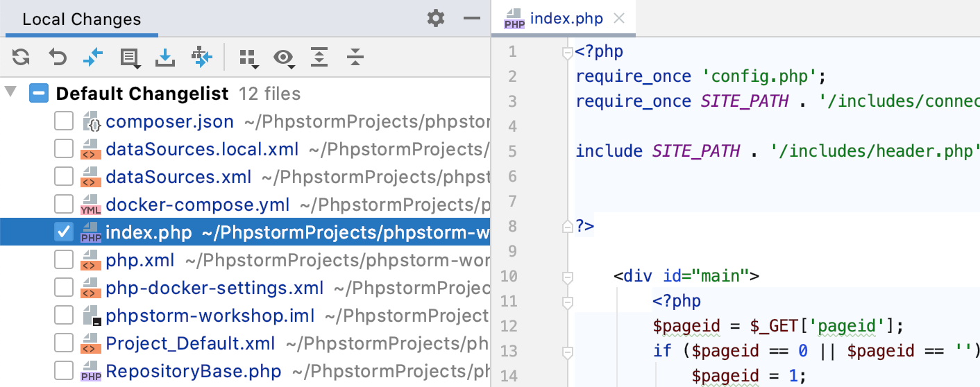The height and width of the screenshot is (387, 980).
Task: Open the Commit changelist icon
Action: (x=130, y=58)
